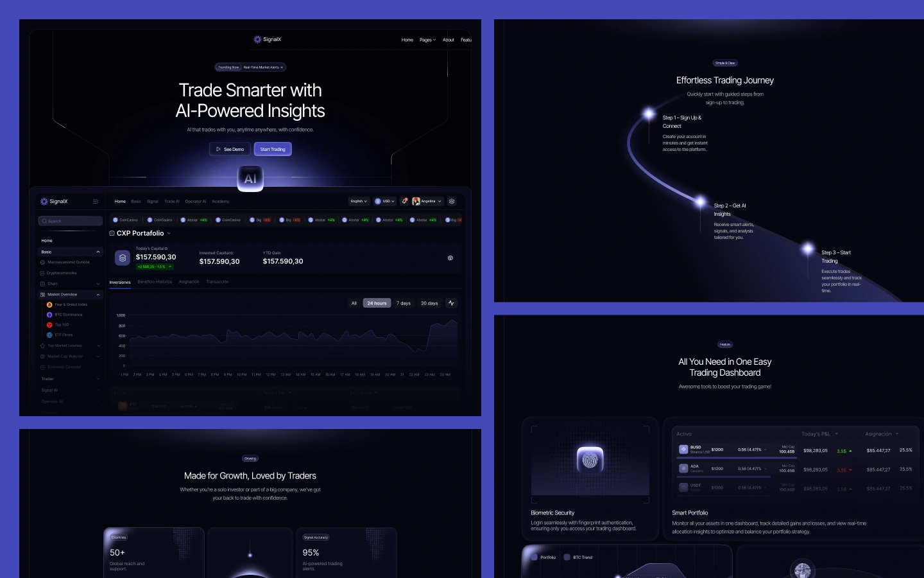The image size is (924, 578).
Task: Open Home in the dashboard sidebar
Action: [x=47, y=241]
